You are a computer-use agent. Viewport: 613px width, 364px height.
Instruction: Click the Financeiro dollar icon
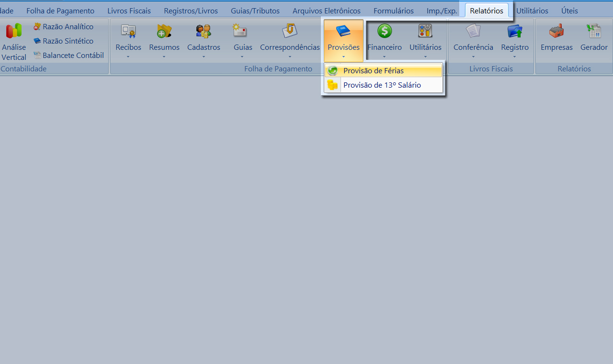pyautogui.click(x=385, y=31)
